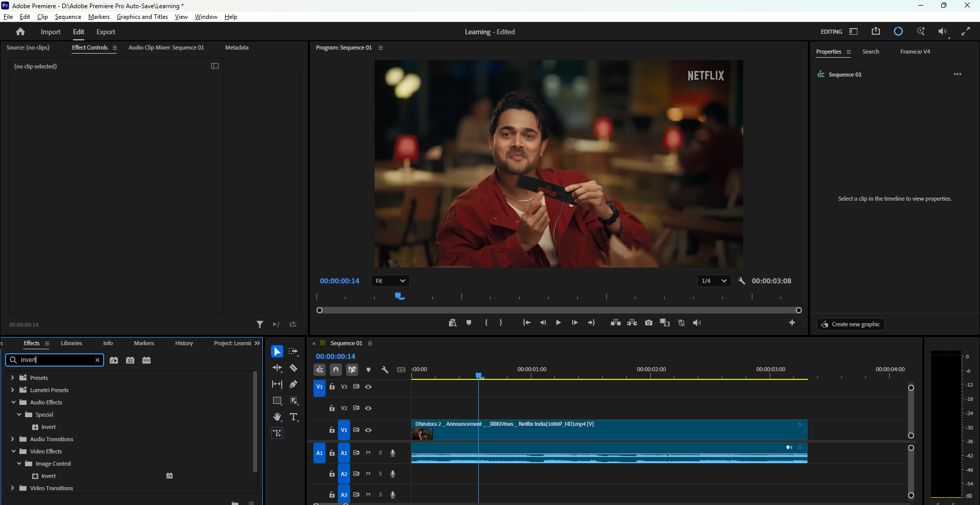The image size is (980, 505).
Task: Go to the Export workspace
Action: [106, 32]
